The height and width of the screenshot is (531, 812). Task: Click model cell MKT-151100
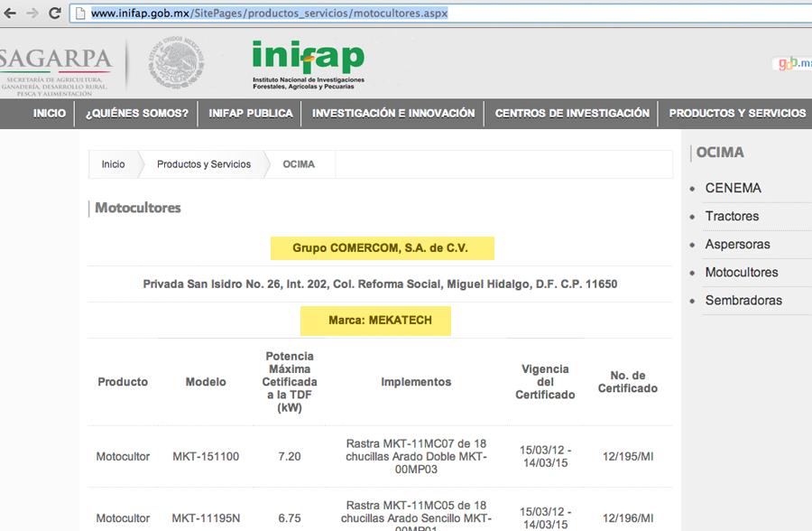click(206, 456)
